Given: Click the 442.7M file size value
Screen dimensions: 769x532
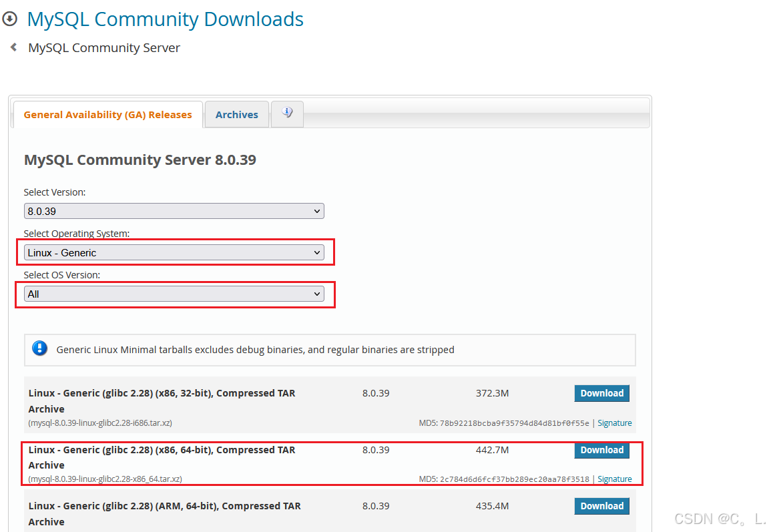Looking at the screenshot, I should pos(492,450).
